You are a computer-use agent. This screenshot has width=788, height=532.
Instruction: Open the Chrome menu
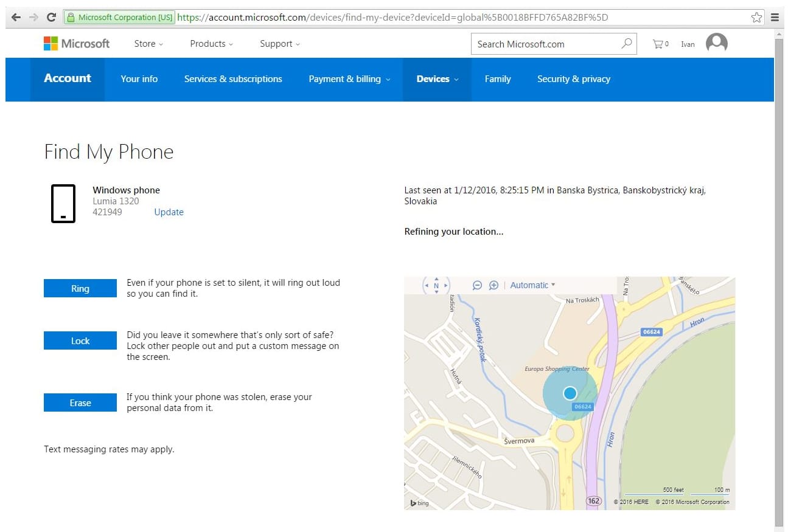pyautogui.click(x=775, y=18)
